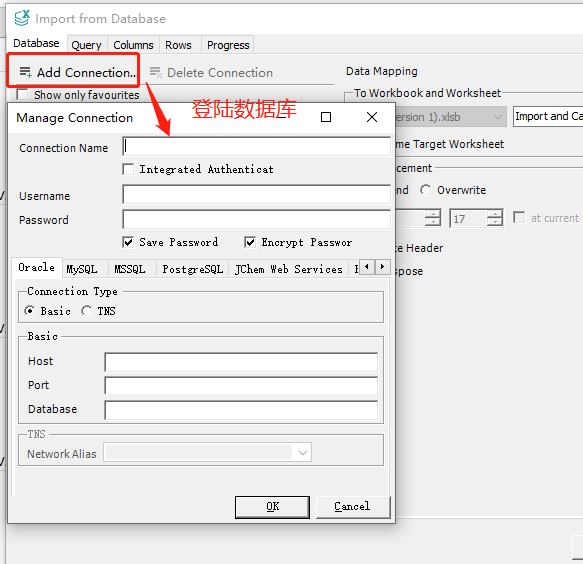Open the Query tab
Image resolution: width=583 pixels, height=564 pixels.
tap(86, 45)
